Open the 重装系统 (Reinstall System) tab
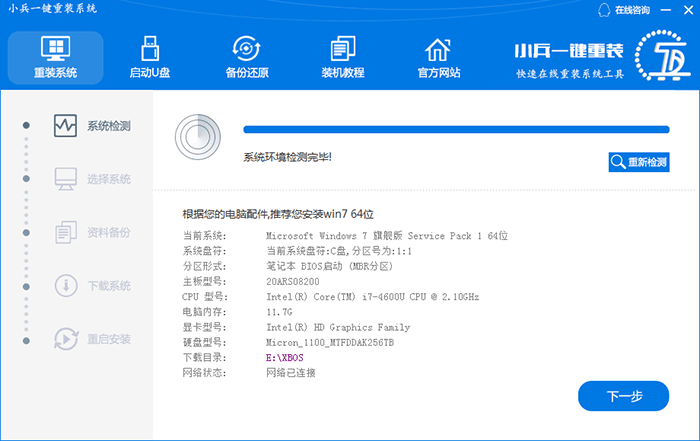The image size is (700, 441). (x=55, y=57)
